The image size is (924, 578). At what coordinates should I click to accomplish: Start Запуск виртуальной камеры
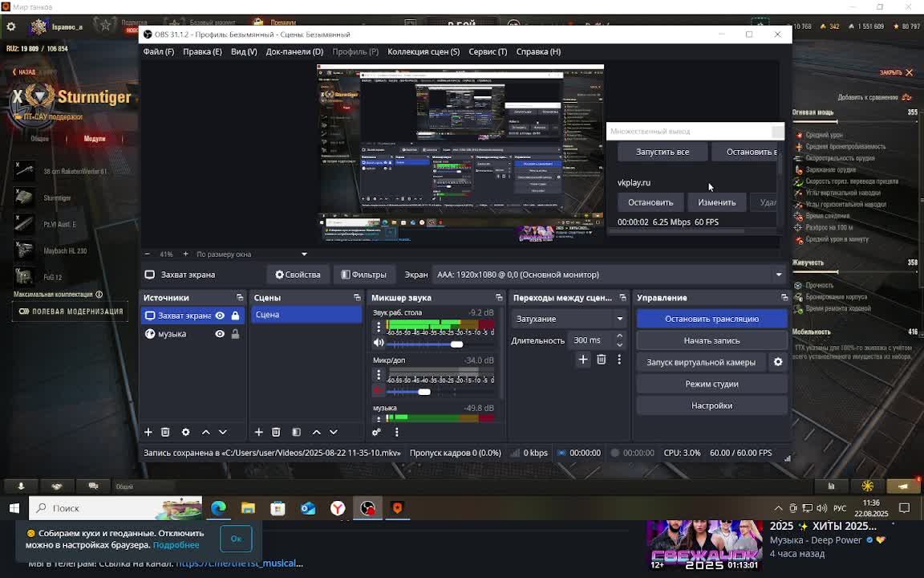[x=701, y=362]
